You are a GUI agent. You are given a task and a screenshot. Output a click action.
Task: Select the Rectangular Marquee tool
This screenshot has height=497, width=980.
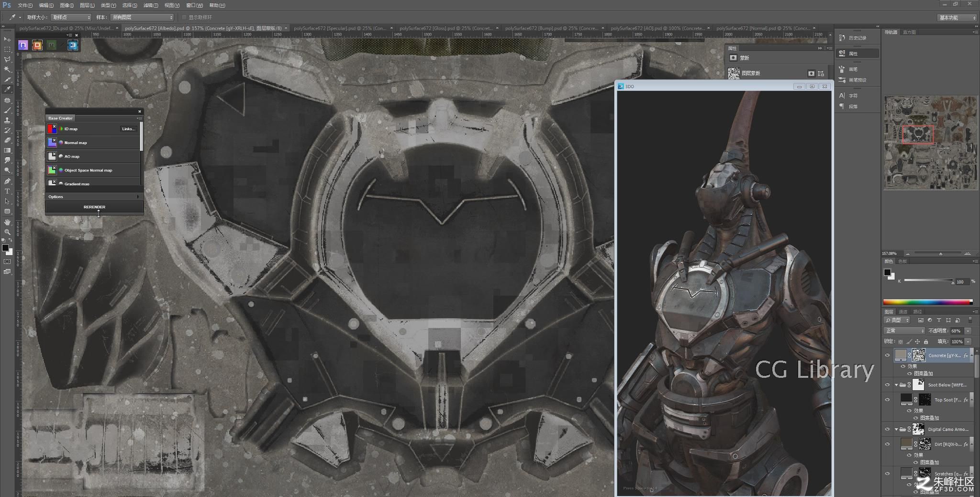pos(7,49)
